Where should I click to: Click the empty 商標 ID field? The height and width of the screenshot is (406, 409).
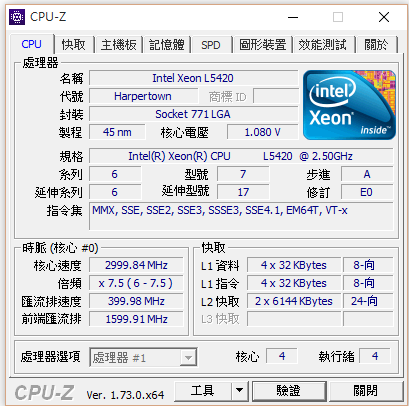click(276, 96)
